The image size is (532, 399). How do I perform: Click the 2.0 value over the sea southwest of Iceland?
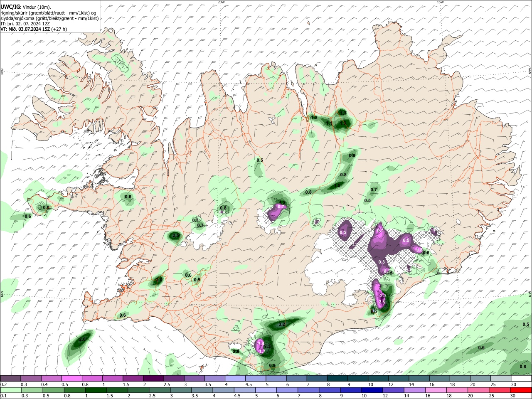(82, 340)
